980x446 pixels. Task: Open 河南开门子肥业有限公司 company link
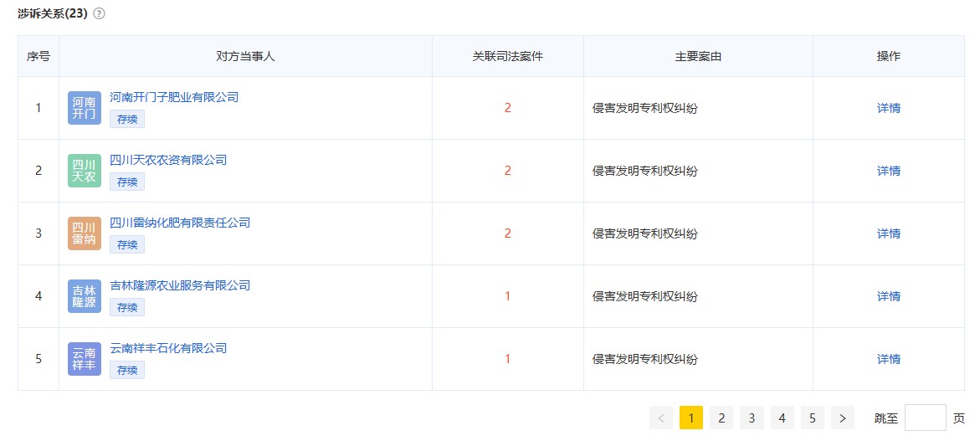click(174, 97)
